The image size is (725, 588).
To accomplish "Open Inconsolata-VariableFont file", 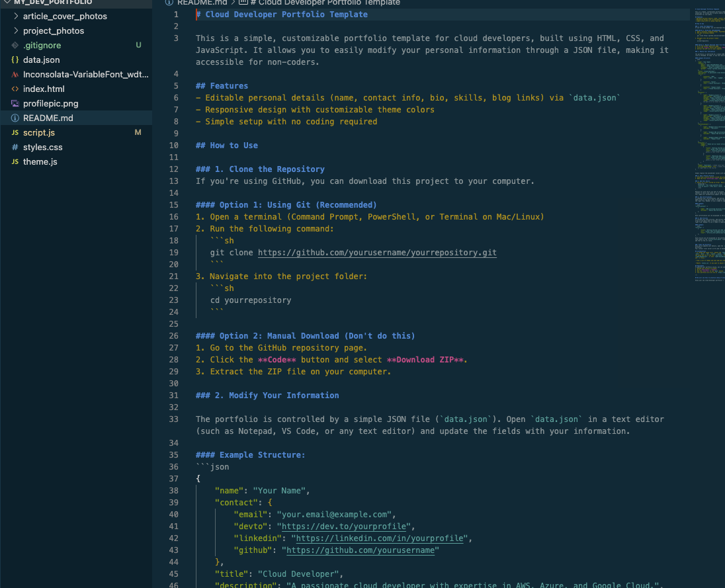I will pyautogui.click(x=86, y=75).
